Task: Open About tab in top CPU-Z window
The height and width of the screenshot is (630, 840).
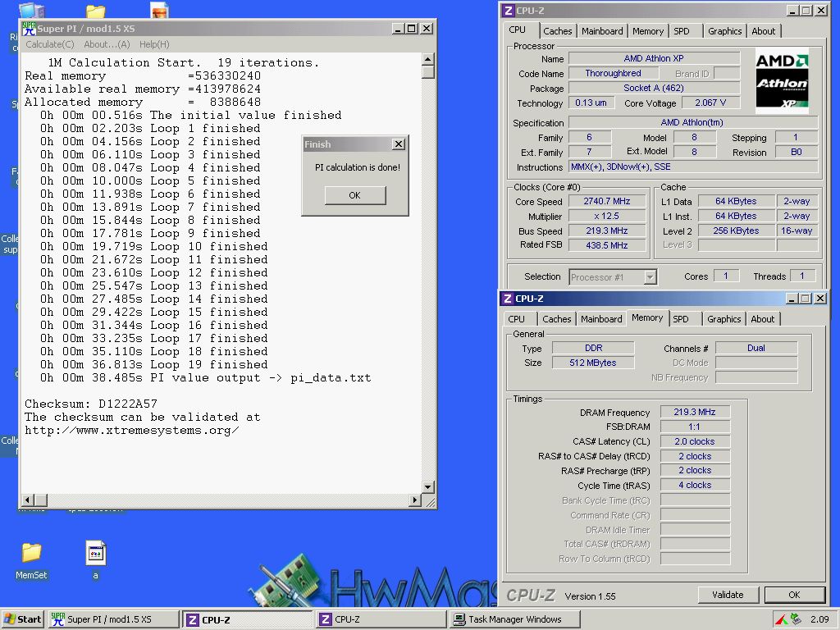Action: (764, 31)
